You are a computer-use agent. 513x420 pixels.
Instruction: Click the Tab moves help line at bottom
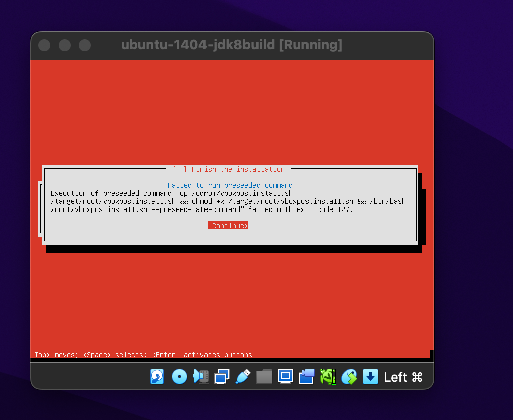[141, 355]
